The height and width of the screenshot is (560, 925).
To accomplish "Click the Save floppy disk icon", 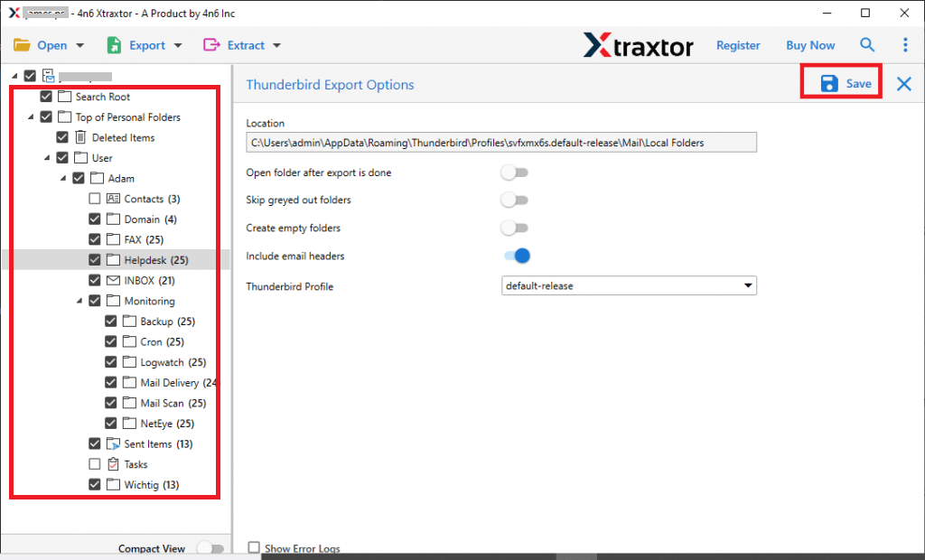I will coord(828,83).
